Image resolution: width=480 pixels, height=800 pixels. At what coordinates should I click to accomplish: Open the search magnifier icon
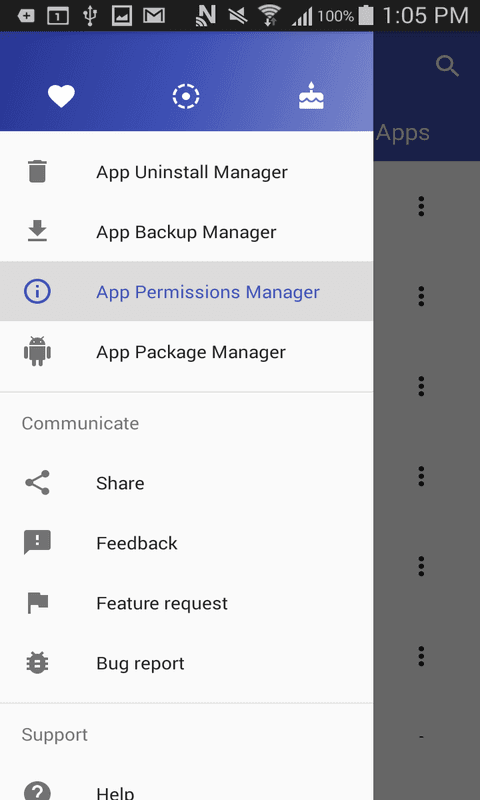coord(448,66)
